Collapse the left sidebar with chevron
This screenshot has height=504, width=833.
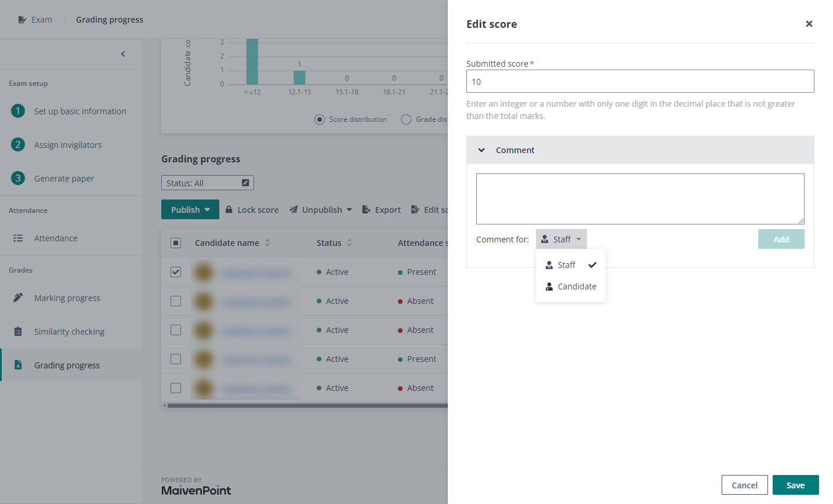tap(123, 54)
